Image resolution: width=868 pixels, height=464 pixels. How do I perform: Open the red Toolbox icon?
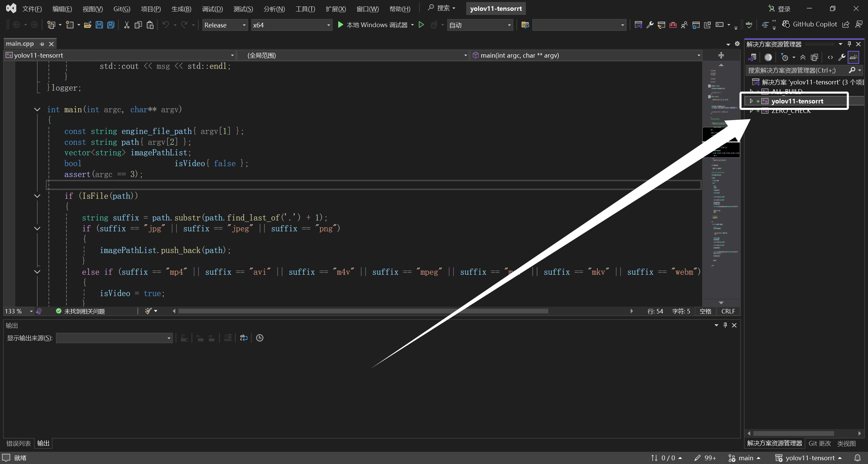(673, 25)
